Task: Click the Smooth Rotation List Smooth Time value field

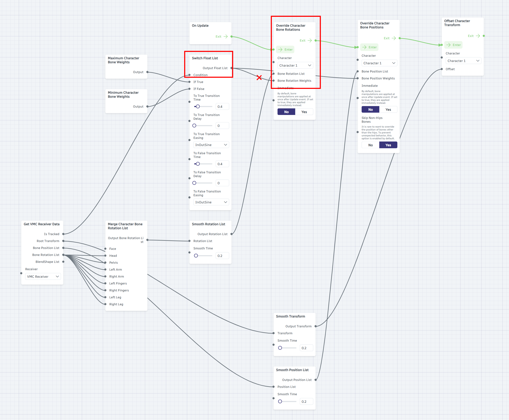Action: click(222, 256)
